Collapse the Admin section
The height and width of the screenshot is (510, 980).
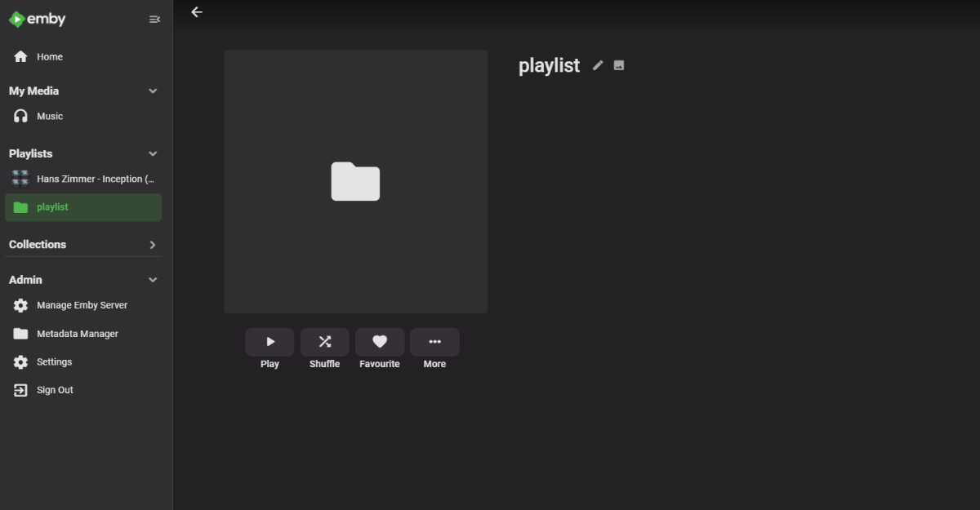[x=152, y=279]
